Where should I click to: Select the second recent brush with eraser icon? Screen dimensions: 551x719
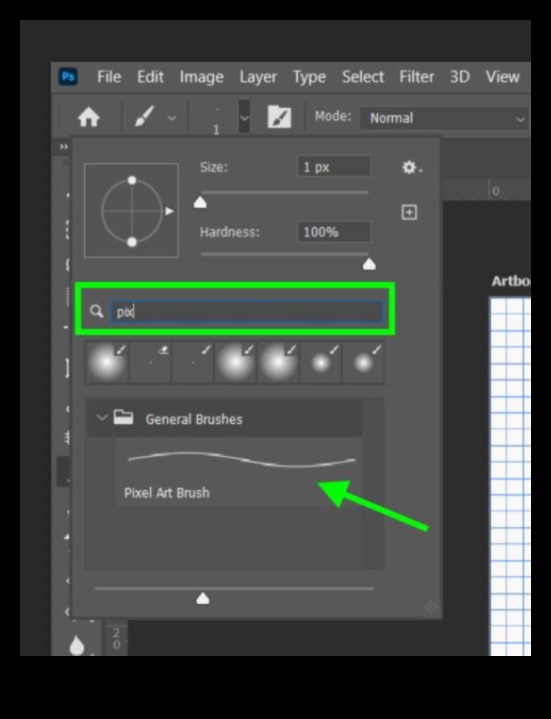(x=150, y=362)
